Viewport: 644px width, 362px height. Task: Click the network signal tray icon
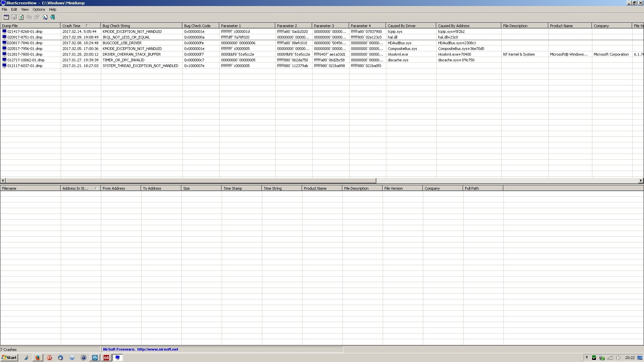coord(610,358)
